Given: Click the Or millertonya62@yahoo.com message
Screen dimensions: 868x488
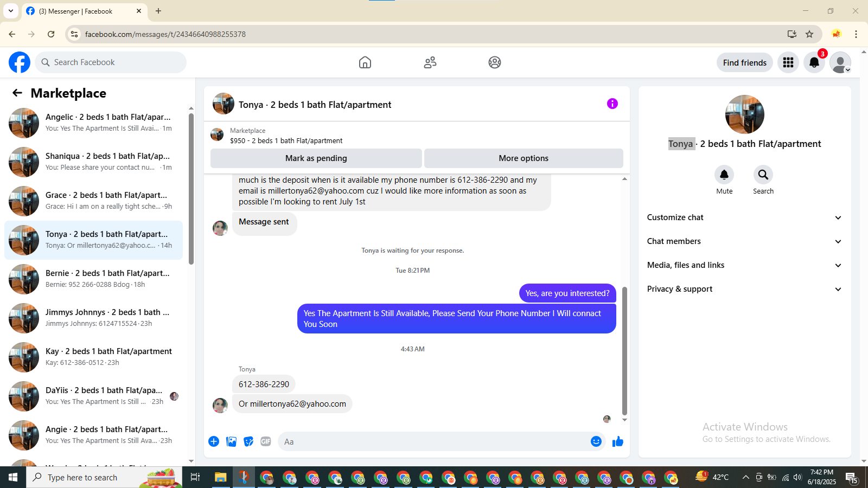Looking at the screenshot, I should (292, 404).
